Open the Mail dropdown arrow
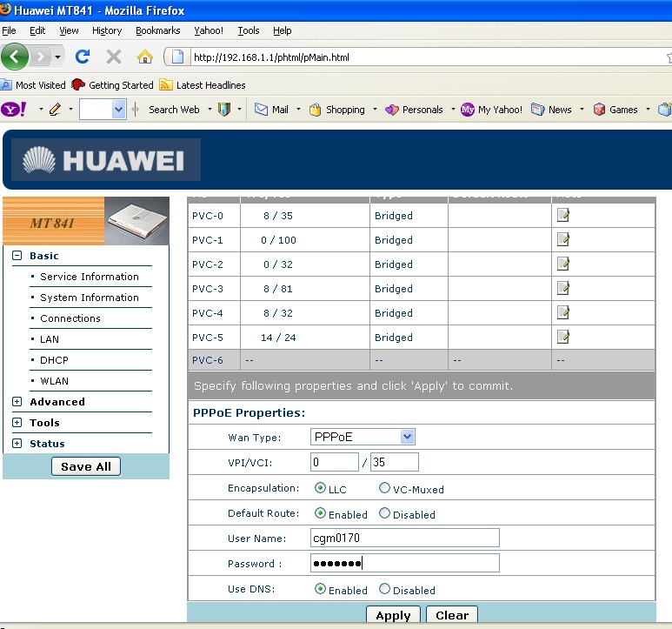Screen dimensions: 672x629 298,110
